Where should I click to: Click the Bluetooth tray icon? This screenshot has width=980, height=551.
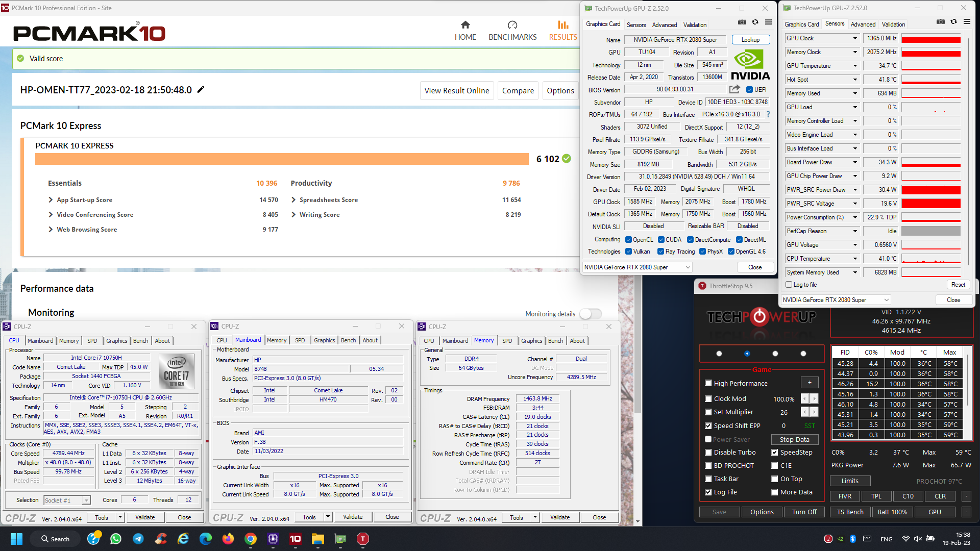point(852,539)
